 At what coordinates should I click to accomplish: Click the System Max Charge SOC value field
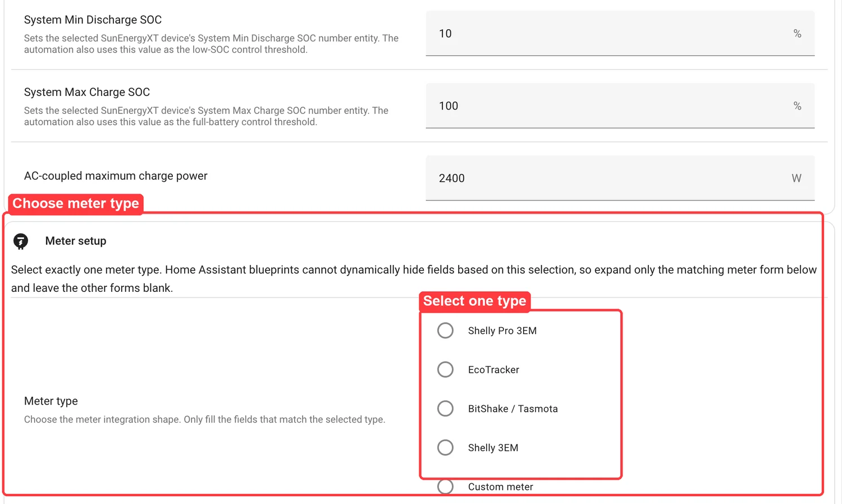620,106
